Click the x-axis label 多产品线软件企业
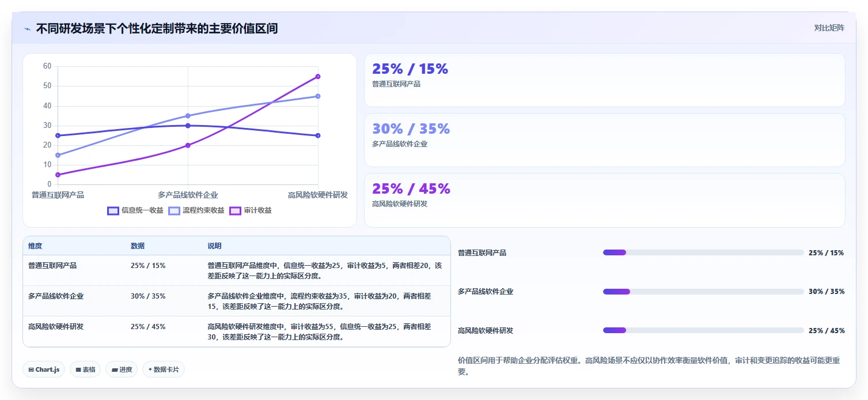868x400 pixels. tap(188, 195)
